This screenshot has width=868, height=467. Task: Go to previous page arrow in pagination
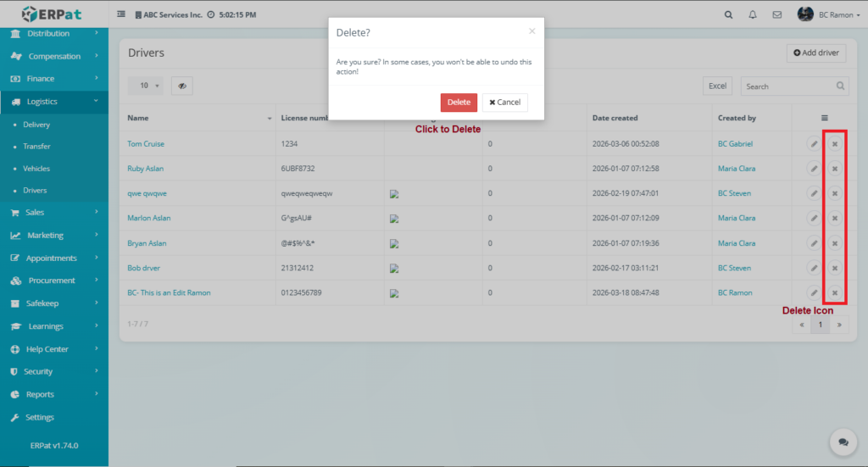[x=802, y=325]
